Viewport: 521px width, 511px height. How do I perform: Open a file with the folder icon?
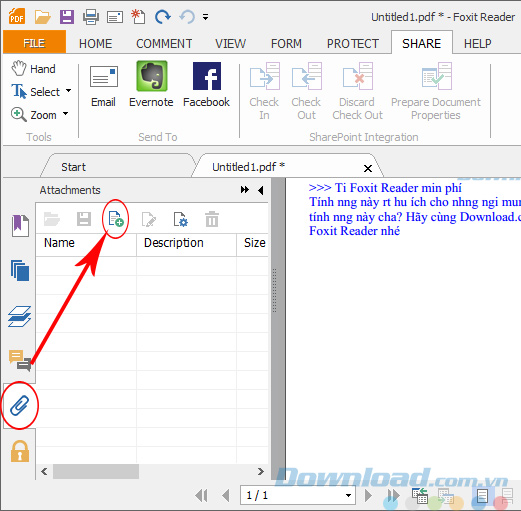[42, 17]
